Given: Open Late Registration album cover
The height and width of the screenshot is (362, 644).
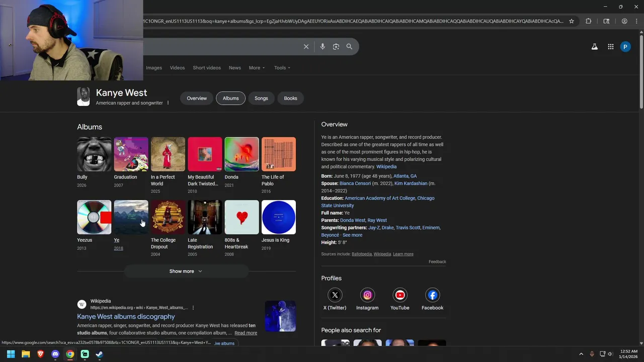Looking at the screenshot, I should coord(205,217).
